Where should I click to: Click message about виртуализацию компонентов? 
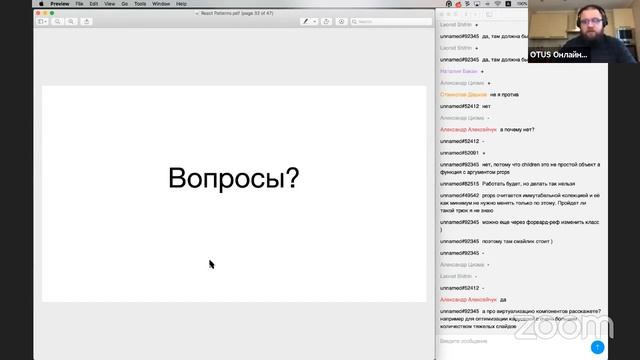tap(520, 319)
